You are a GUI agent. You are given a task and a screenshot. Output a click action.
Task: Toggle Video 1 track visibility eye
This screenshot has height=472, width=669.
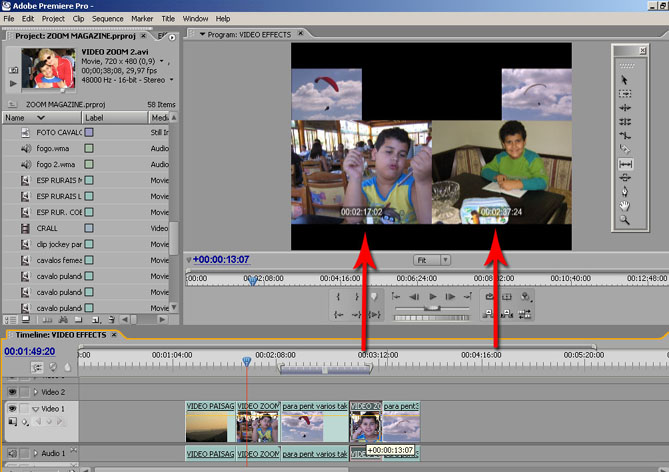tap(12, 409)
